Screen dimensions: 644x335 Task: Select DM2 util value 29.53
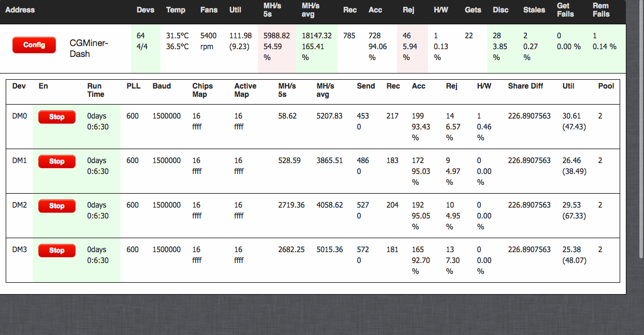pos(572,205)
